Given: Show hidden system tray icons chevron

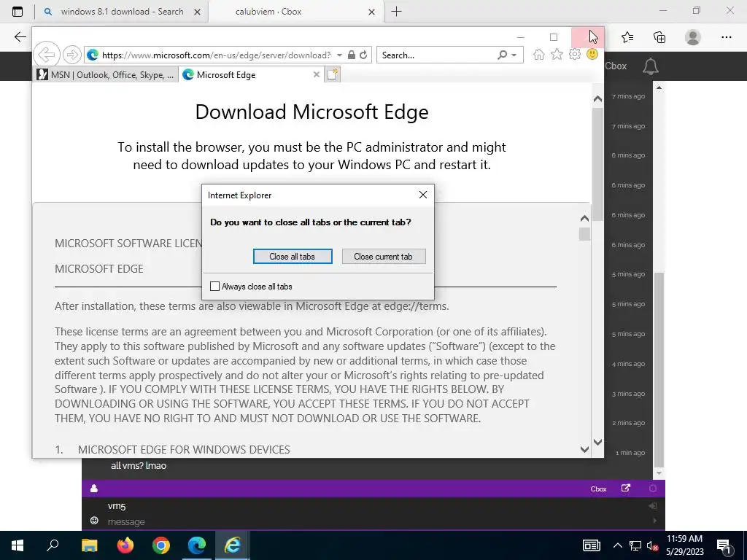Looking at the screenshot, I should point(617,545).
